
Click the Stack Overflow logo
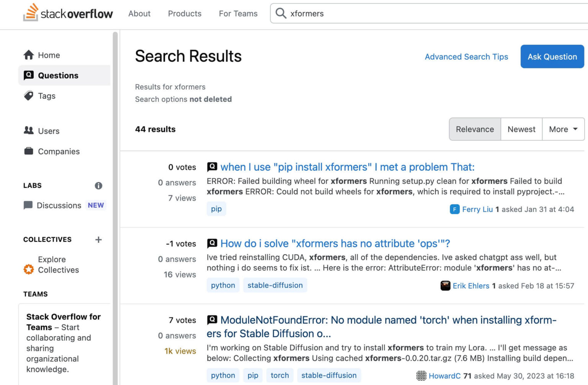(x=68, y=13)
